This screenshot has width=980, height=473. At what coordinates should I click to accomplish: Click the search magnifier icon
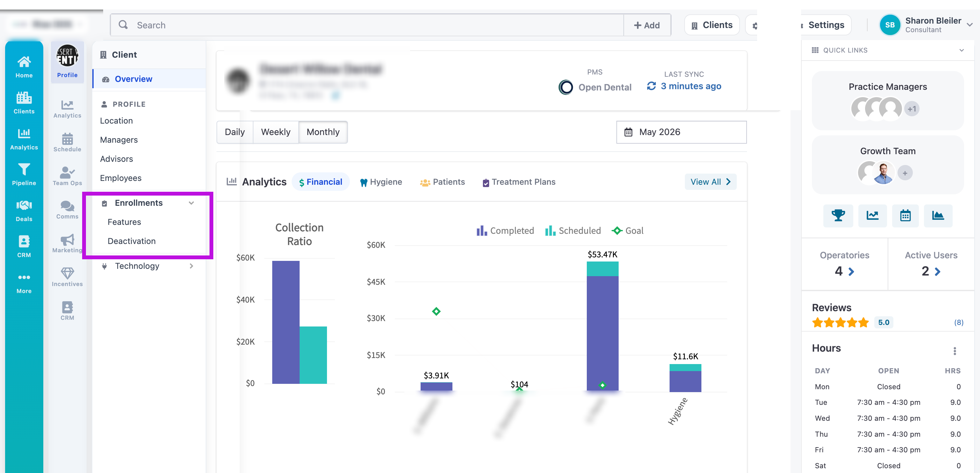(123, 25)
